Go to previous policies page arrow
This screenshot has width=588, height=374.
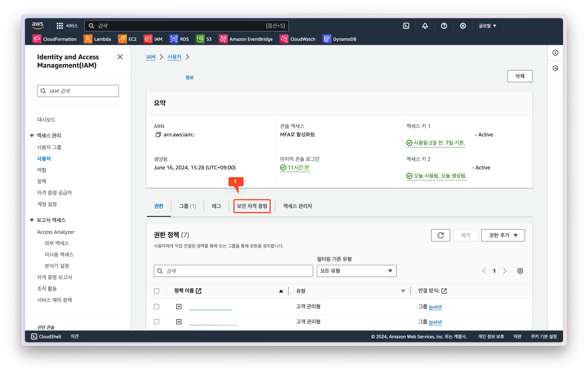(484, 271)
